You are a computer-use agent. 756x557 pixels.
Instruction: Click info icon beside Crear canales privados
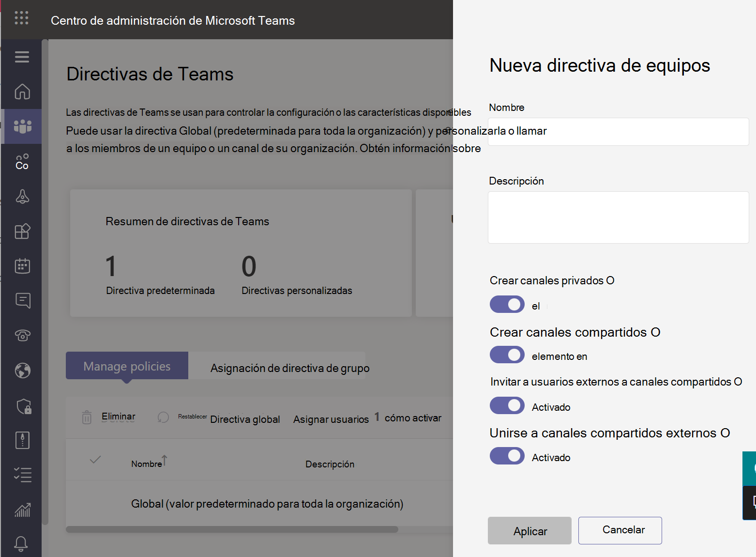click(610, 280)
